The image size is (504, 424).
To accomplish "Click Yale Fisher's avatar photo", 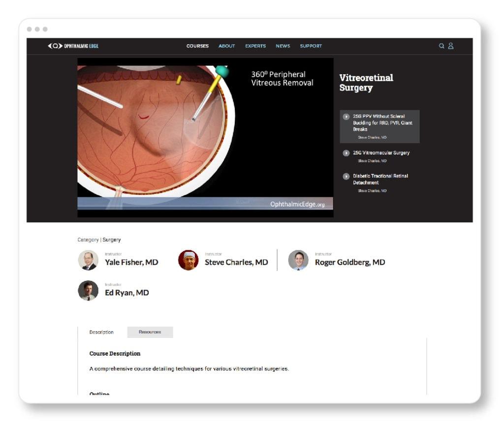I will tap(88, 260).
